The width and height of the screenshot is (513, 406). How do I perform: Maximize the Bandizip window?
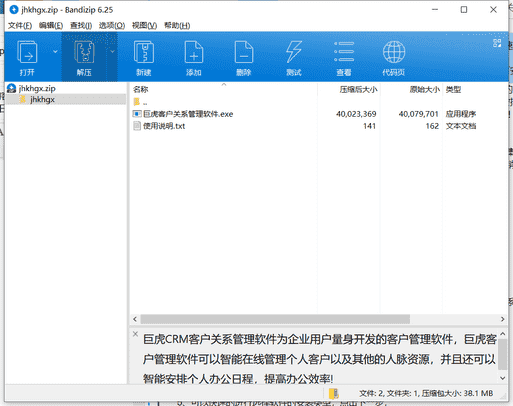pos(464,10)
